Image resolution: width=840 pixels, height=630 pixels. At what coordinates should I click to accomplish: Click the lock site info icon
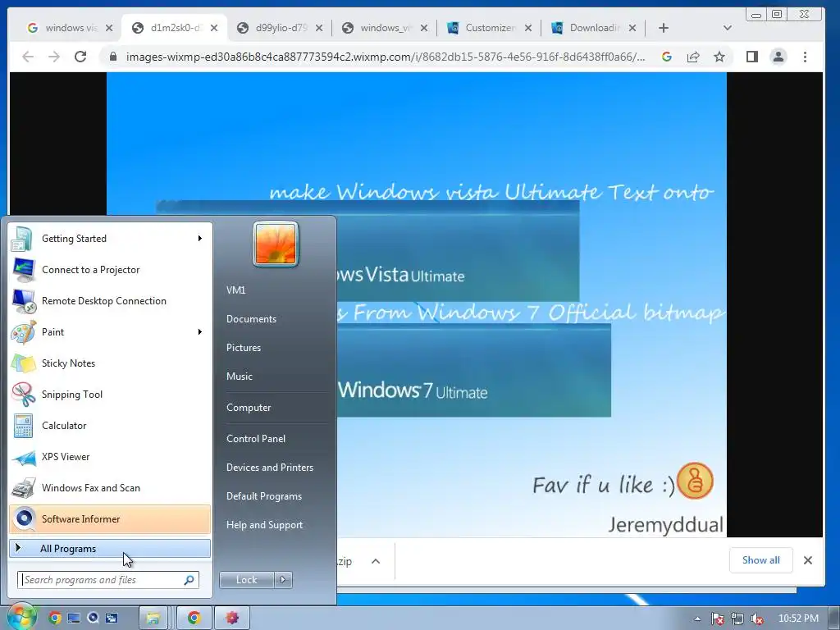pyautogui.click(x=113, y=57)
